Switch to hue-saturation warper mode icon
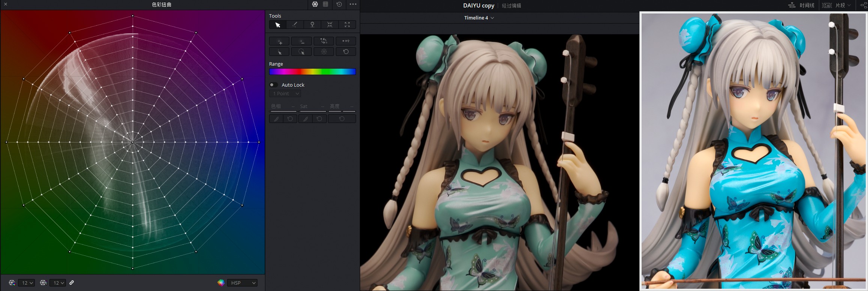 point(315,4)
